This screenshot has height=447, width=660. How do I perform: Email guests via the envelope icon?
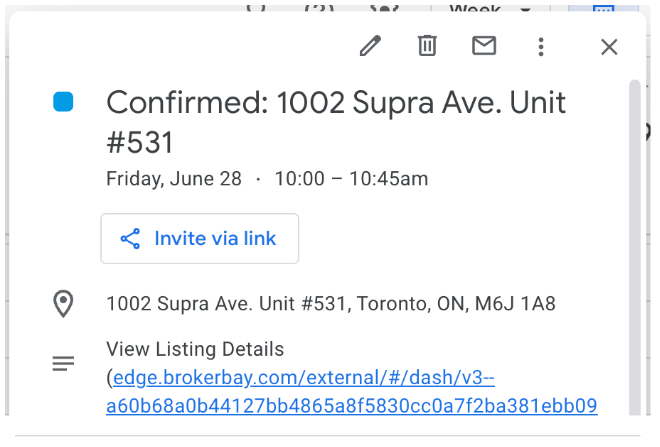click(x=484, y=46)
